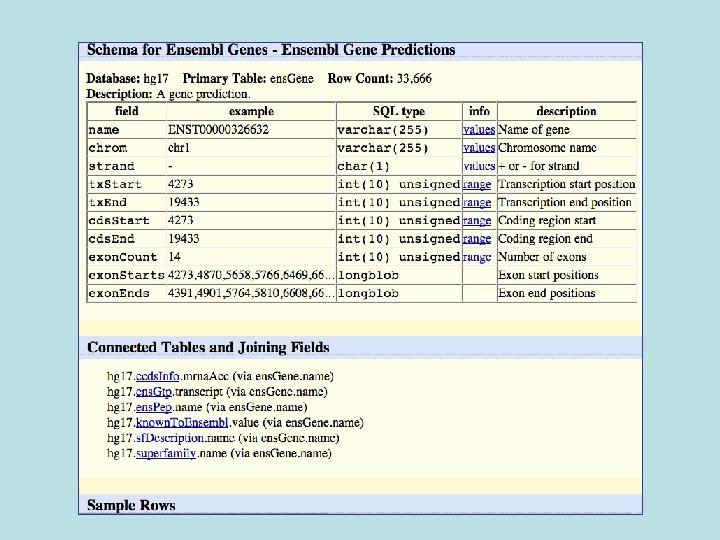
Task: Open values link for strand field
Action: coord(479,166)
